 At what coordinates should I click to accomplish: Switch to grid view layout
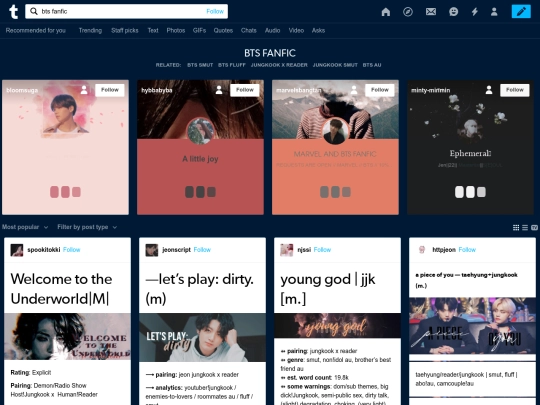pos(516,227)
